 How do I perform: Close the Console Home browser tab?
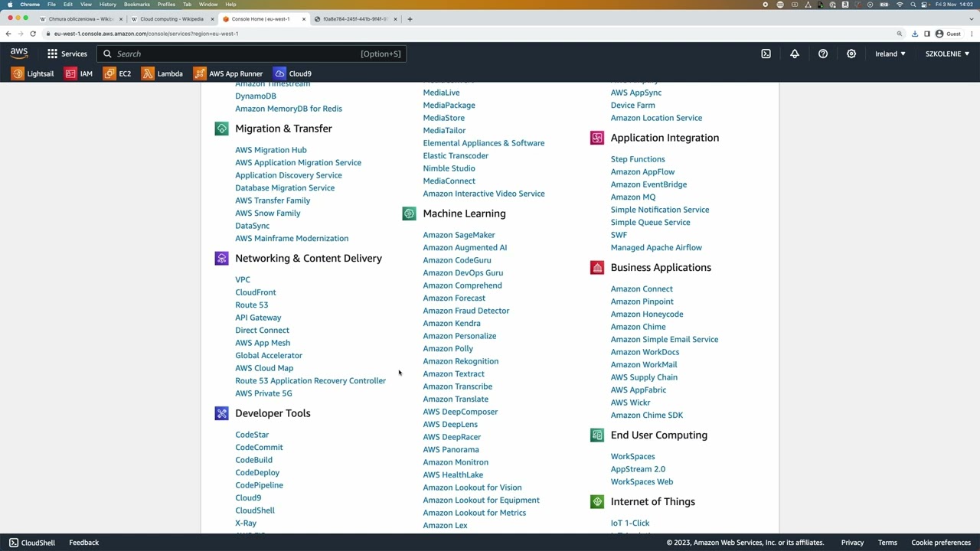[x=304, y=19]
